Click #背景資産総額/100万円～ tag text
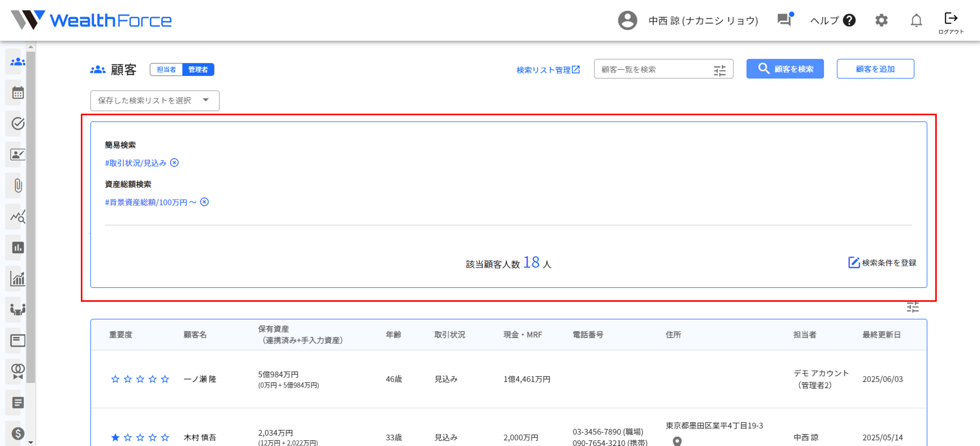This screenshot has height=446, width=980. point(151,202)
